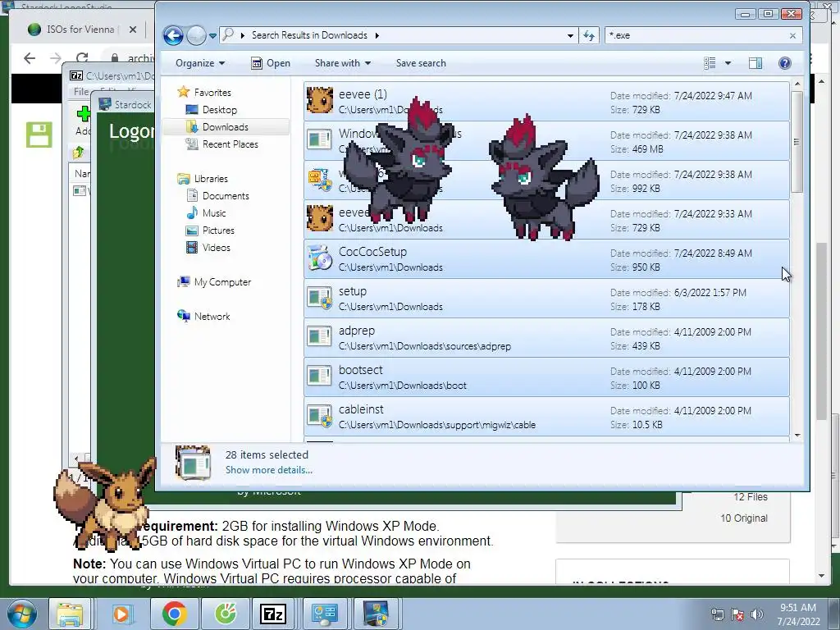Open 7-Zip from the taskbar
840x630 pixels.
click(272, 614)
